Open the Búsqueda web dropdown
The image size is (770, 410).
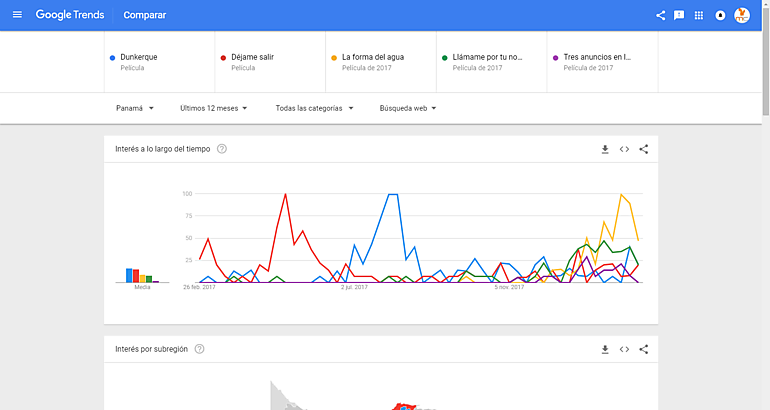tap(408, 108)
